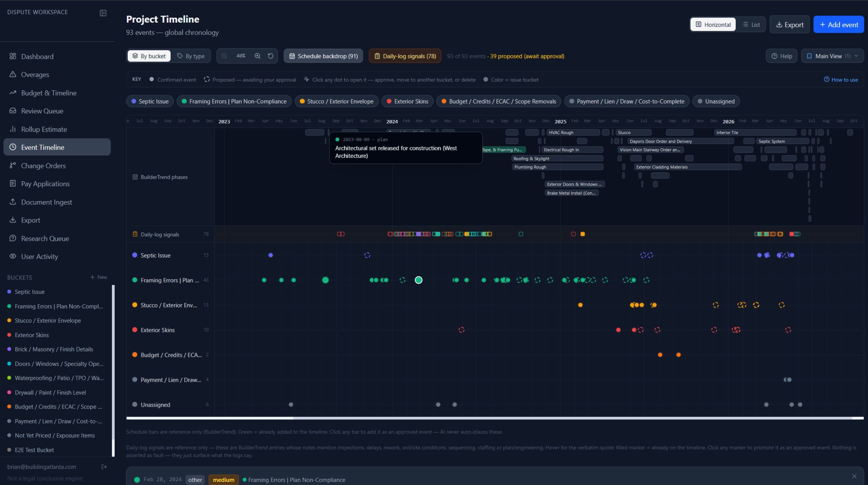Toggle Framing Errors | Plan Non-Compliance chip
This screenshot has height=485, width=868.
point(234,101)
